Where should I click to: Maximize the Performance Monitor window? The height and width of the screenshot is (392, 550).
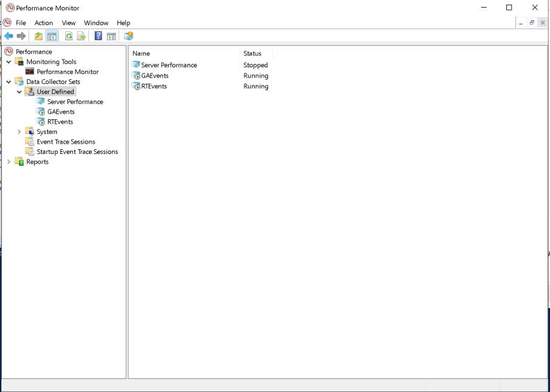[509, 8]
